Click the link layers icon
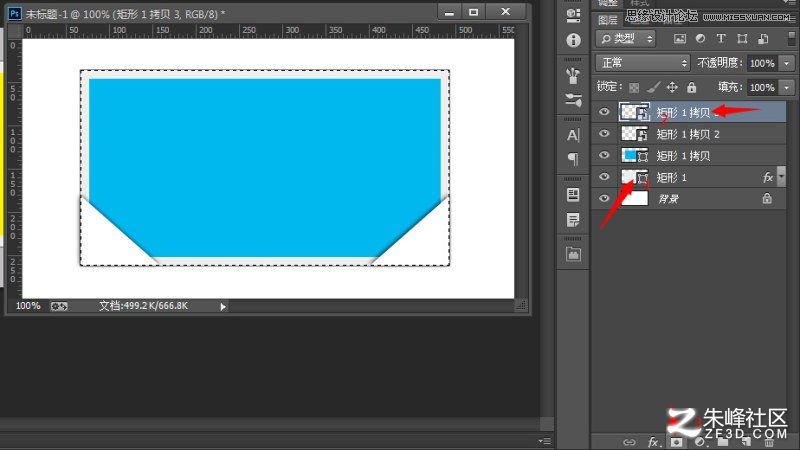The image size is (800, 450). click(629, 442)
